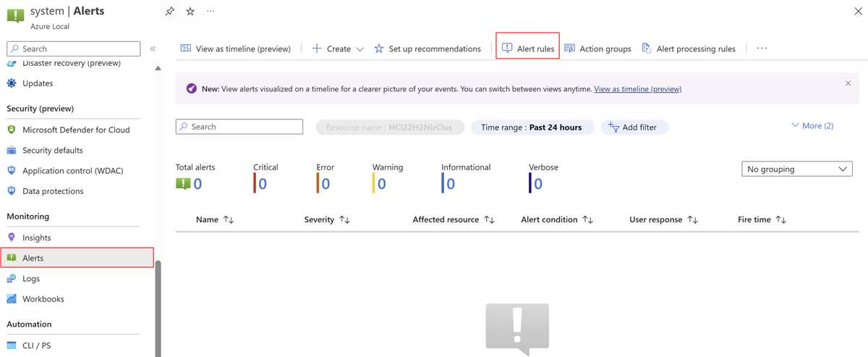
Task: Click the alerts Search field beside the filters
Action: (239, 127)
